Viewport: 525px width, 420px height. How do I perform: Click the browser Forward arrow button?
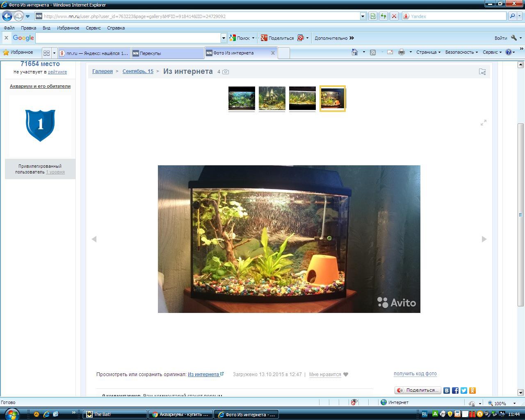pos(18,16)
